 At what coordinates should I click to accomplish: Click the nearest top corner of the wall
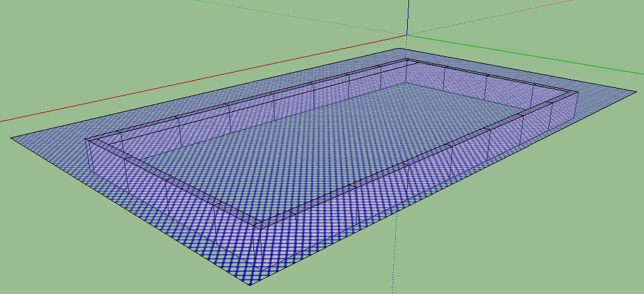[260, 226]
